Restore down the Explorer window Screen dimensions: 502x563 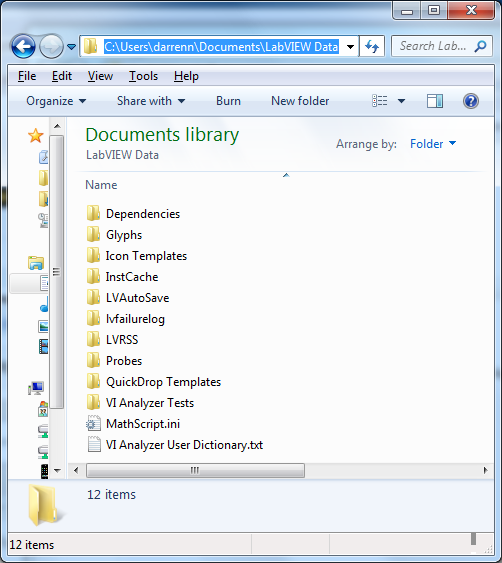[434, 10]
